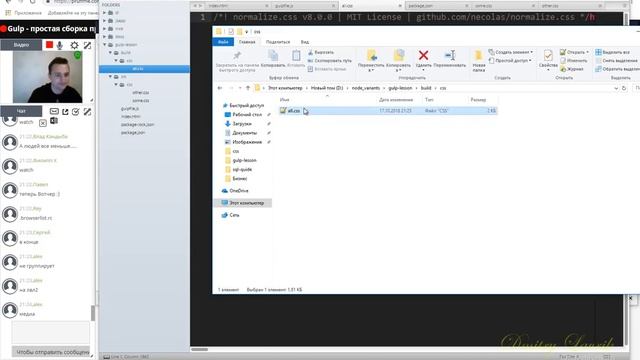Open the address bar history dropdown arrow
Image resolution: width=640 pixels, height=360 pixels.
[616, 88]
